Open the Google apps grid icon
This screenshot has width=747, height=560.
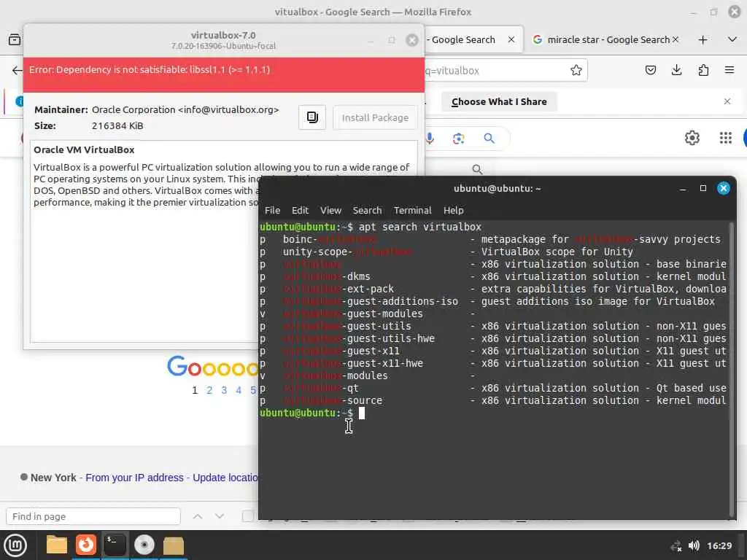(725, 138)
